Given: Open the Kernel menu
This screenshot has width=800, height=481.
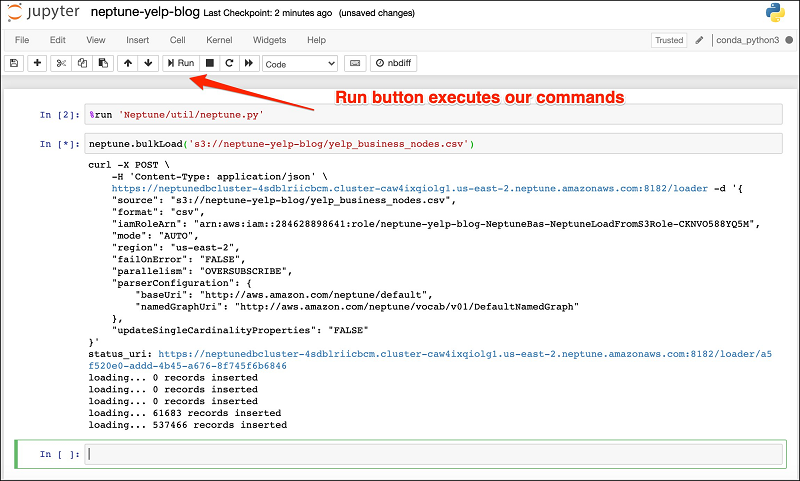Looking at the screenshot, I should click(219, 40).
